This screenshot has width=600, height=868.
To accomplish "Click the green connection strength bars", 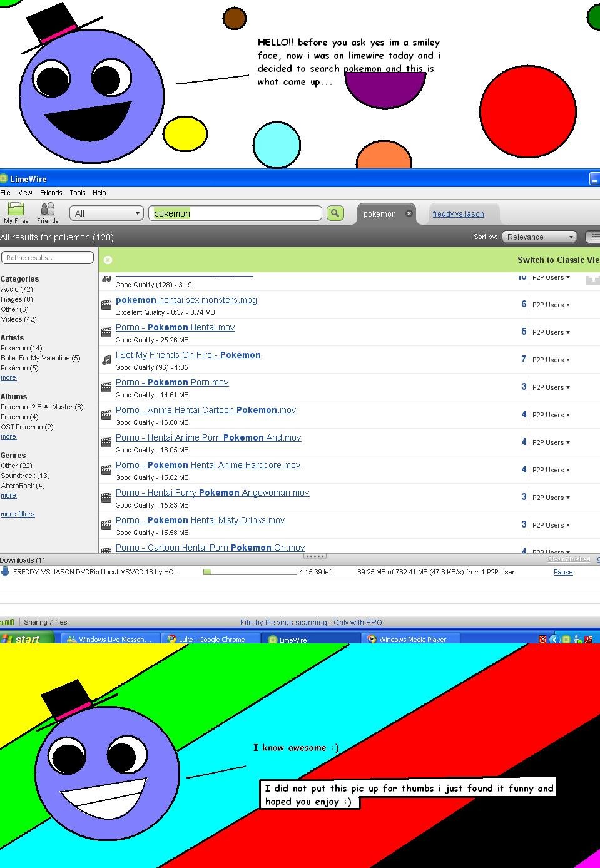I will pyautogui.click(x=7, y=622).
